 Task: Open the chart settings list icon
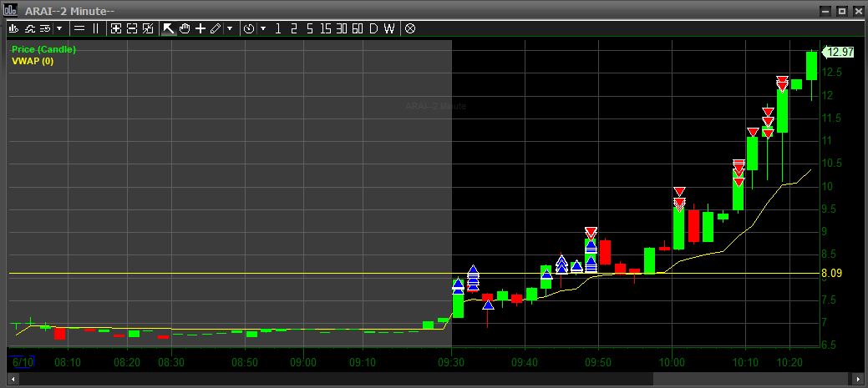[x=45, y=28]
